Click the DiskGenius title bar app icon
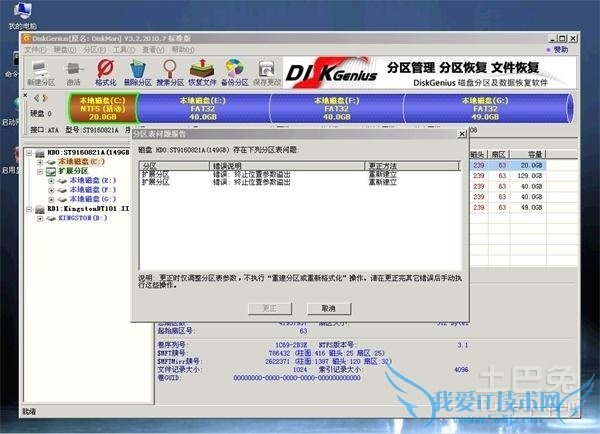 [x=26, y=38]
